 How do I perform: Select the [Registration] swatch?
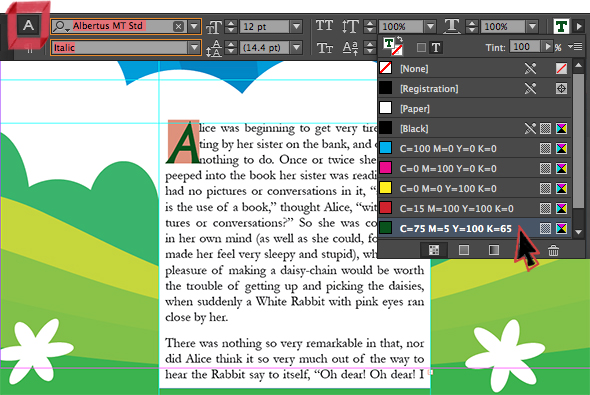(474, 88)
